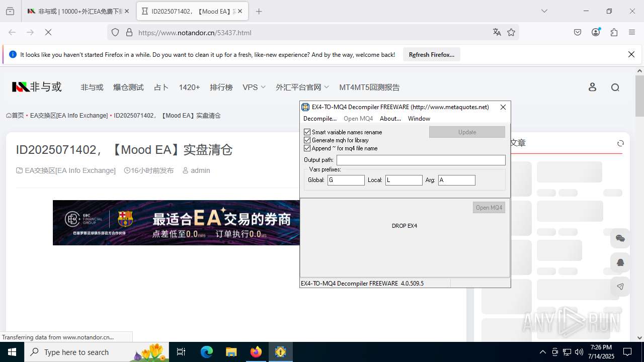
Task: Open Firefox account icon in toolbar
Action: pos(596,32)
